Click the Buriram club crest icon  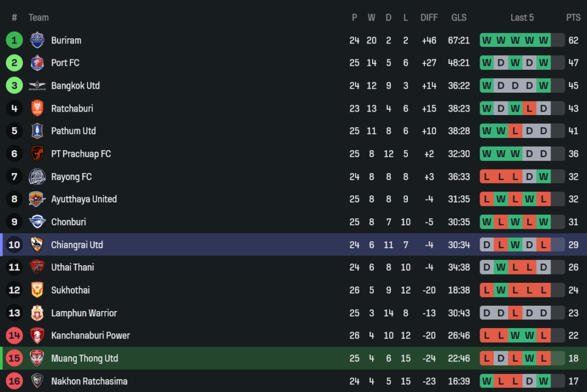coord(37,40)
